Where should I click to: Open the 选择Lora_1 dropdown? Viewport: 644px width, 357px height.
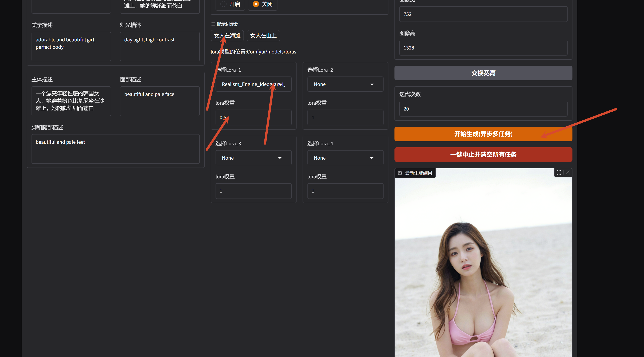[x=253, y=84]
